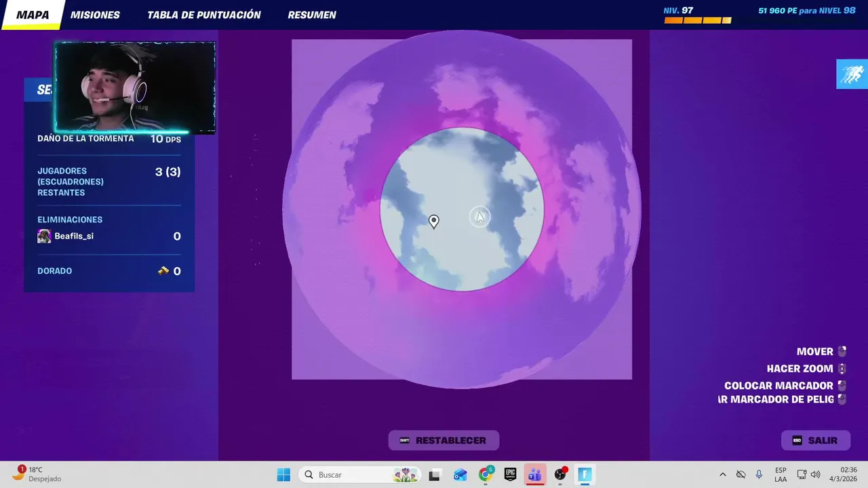
Task: Open Task View from the taskbar
Action: pos(435,475)
